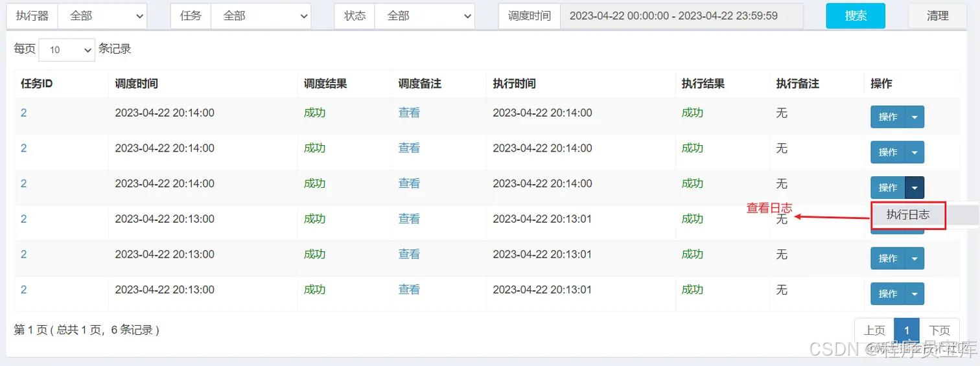Viewport: 980px width, 366px height.
Task: Click the 操作 button in the third row
Action: [888, 188]
